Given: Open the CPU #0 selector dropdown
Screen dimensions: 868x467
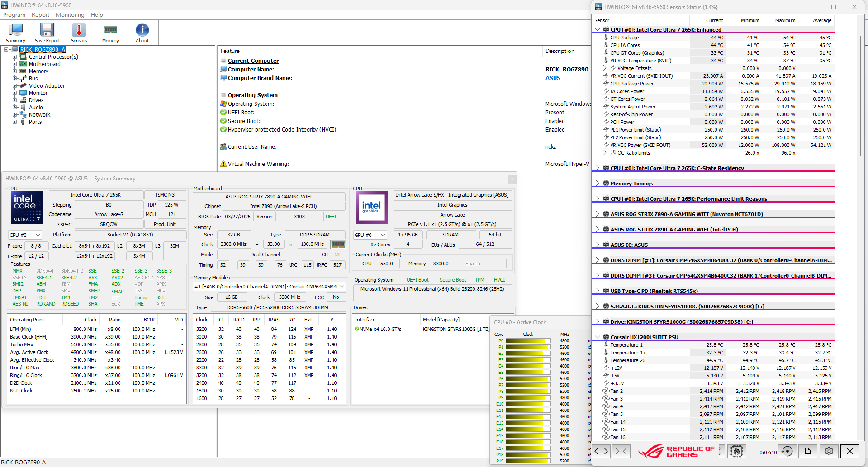Looking at the screenshot, I should pos(25,235).
